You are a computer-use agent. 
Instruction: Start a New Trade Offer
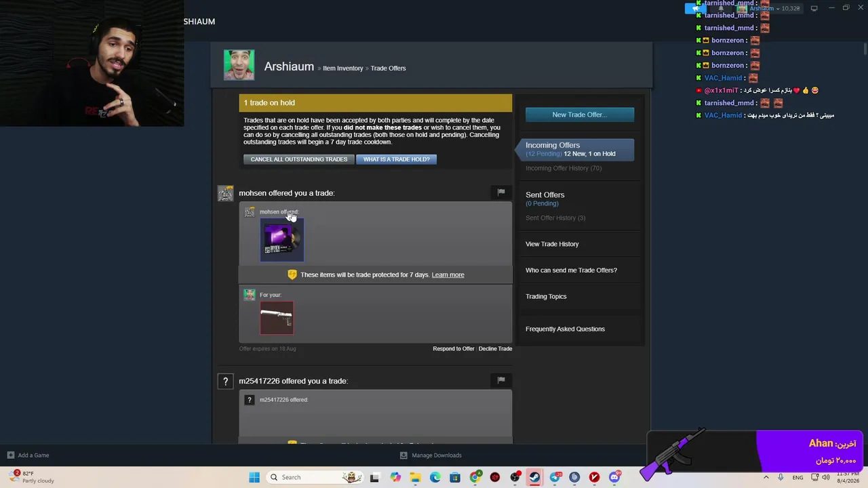coord(579,115)
